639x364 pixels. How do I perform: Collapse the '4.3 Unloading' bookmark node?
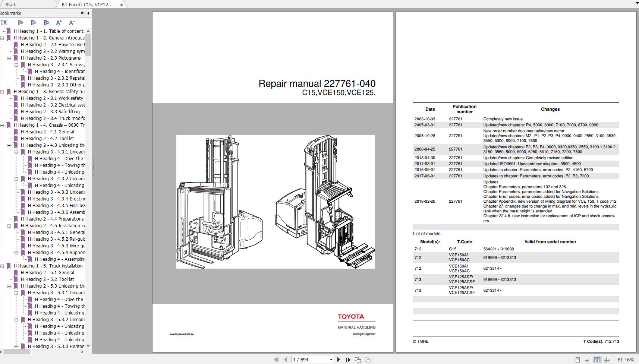click(x=9, y=145)
